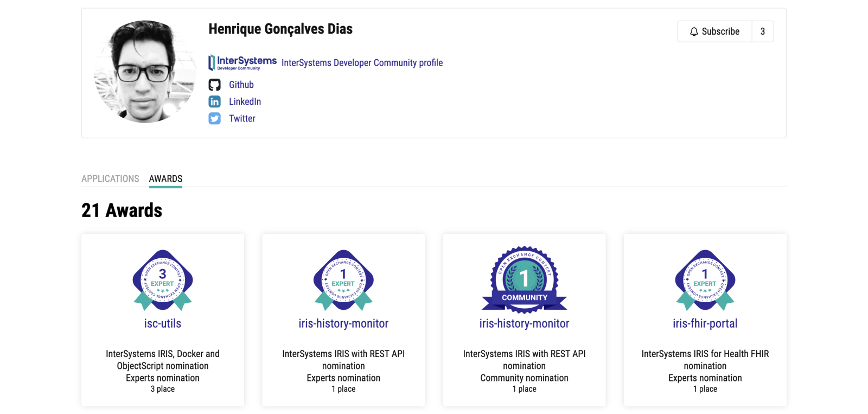868x414 pixels.
Task: Open the InterSystems Developer Community profile link
Action: [362, 63]
